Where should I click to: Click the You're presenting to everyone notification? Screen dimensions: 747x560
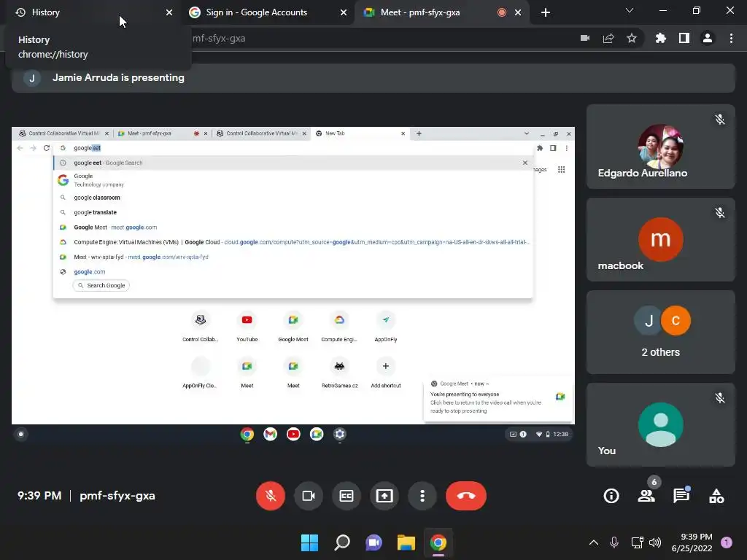tap(498, 399)
